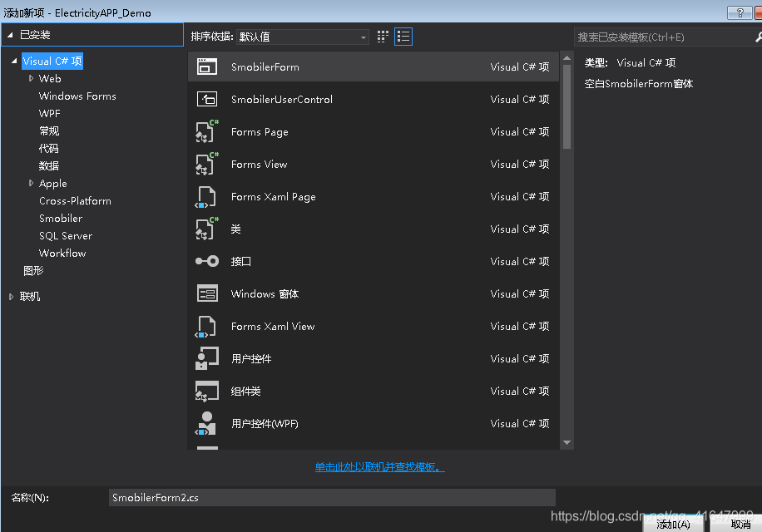Select the Forms Xaml View text label

point(273,326)
